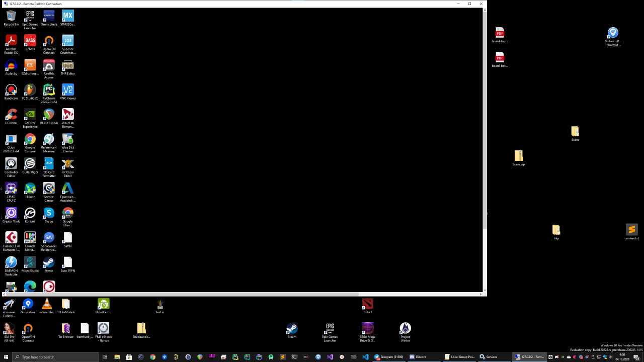The height and width of the screenshot is (362, 644).
Task: Open the Scans folder on local desktop
Action: (575, 134)
